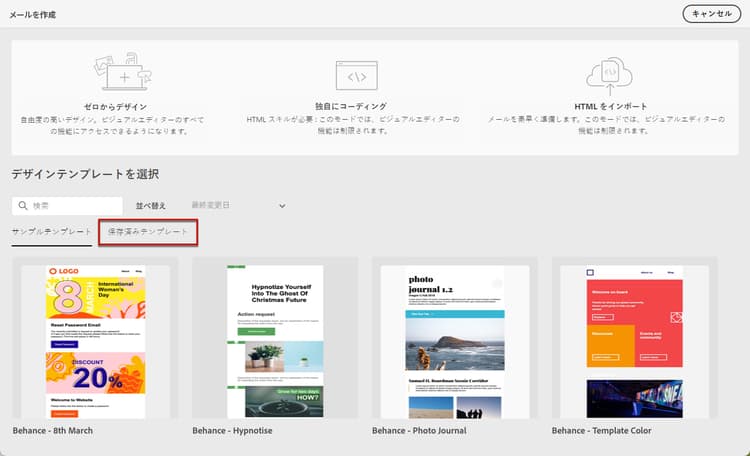
Task: Click the search magnifier icon
Action: (22, 206)
